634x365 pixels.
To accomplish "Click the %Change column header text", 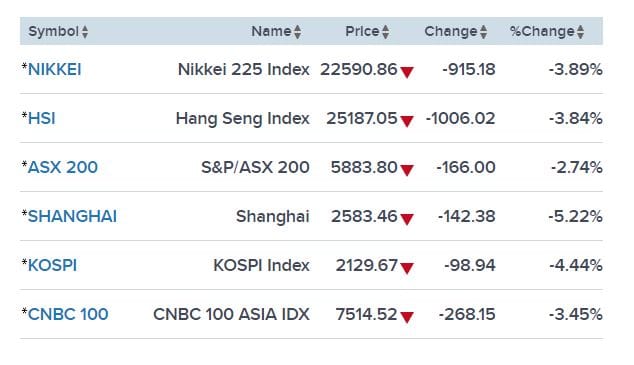I will pyautogui.click(x=542, y=32).
